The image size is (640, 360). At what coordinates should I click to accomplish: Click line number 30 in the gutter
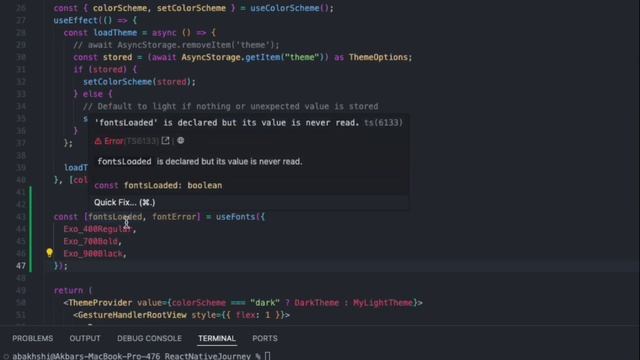pos(21,57)
